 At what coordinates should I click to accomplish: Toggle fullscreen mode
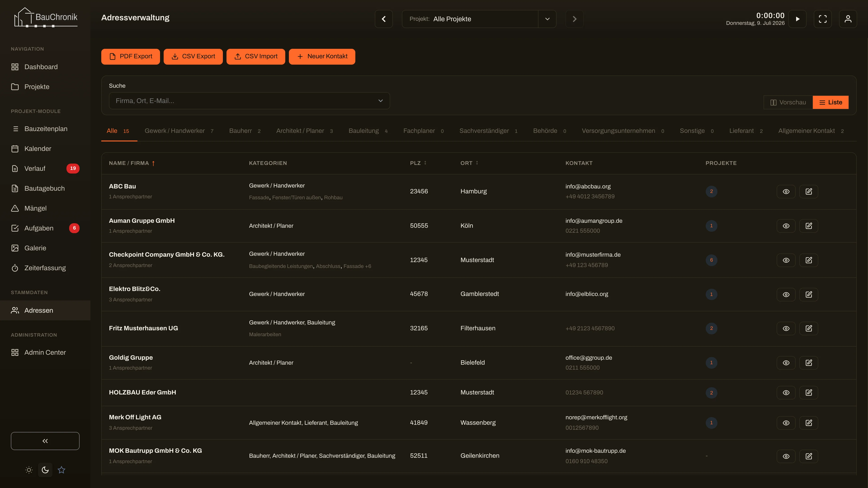click(823, 19)
